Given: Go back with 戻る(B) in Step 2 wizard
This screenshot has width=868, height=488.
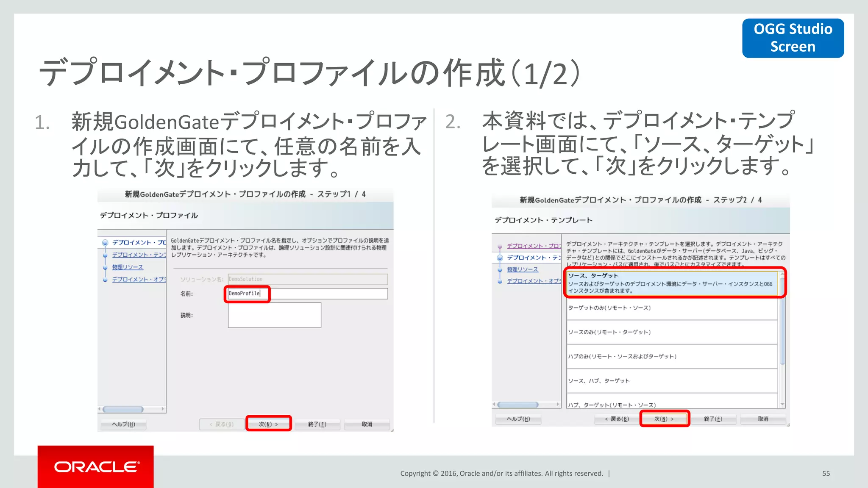Looking at the screenshot, I should [x=617, y=419].
